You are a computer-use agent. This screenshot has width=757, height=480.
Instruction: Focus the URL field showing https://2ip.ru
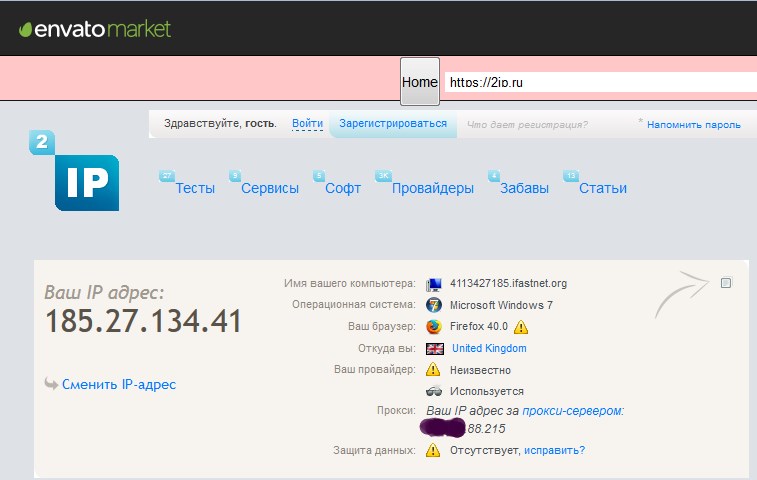tap(601, 82)
